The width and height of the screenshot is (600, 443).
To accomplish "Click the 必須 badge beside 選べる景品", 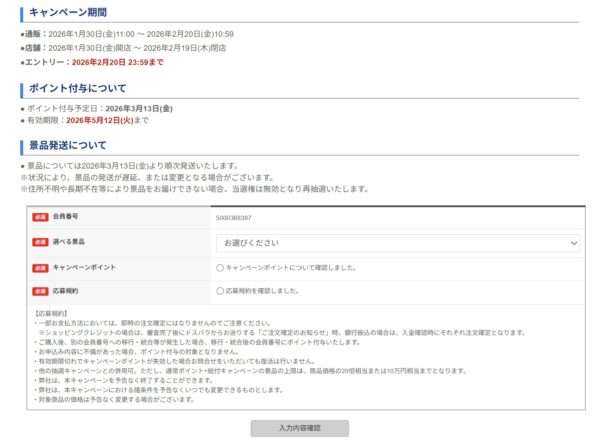I will (x=40, y=243).
